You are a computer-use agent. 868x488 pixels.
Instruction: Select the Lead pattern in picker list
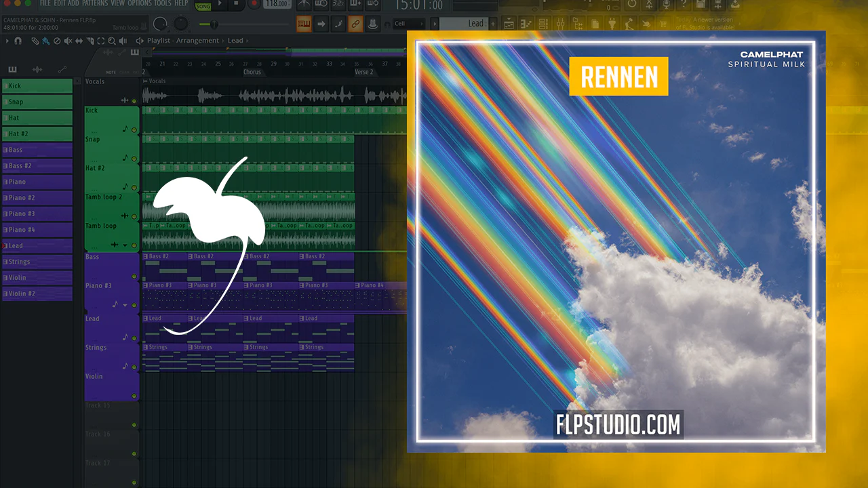[37, 245]
